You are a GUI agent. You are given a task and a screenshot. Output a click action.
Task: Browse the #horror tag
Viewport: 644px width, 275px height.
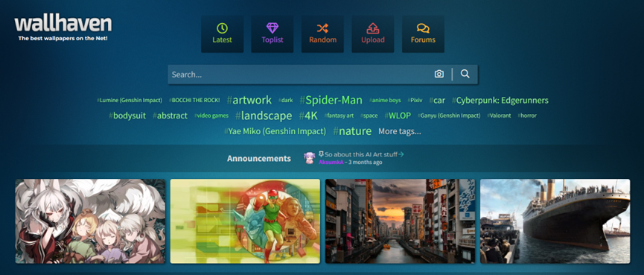point(527,116)
